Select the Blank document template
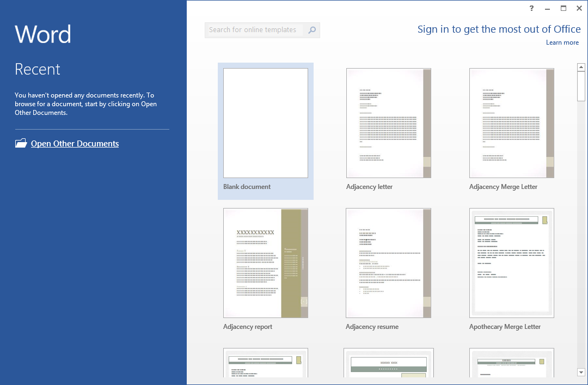Screen dimensions: 588x385 pos(265,122)
